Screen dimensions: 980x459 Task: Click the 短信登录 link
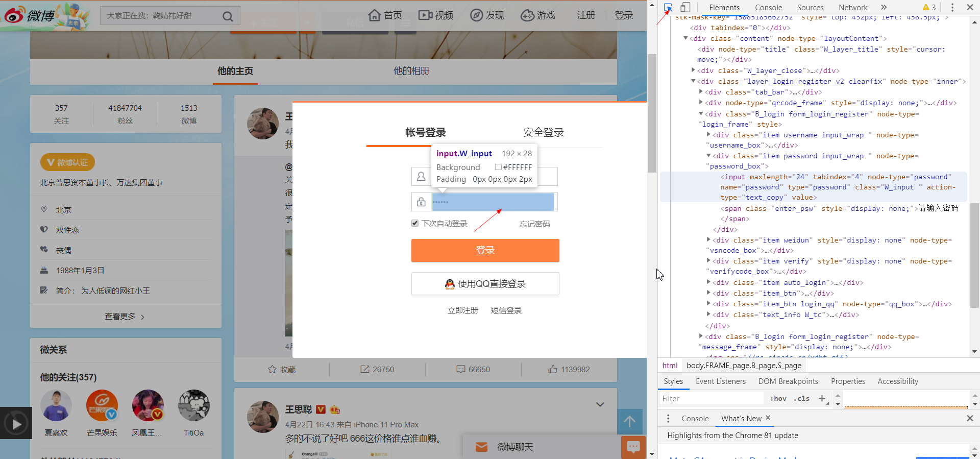[x=506, y=310]
